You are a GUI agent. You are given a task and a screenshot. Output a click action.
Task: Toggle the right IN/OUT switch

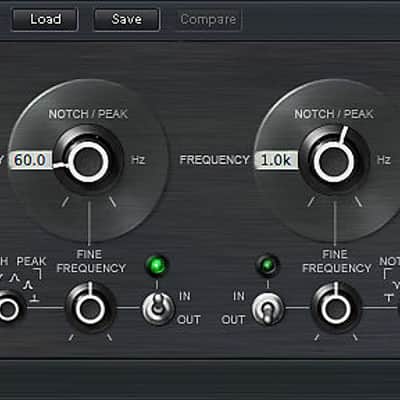268,308
